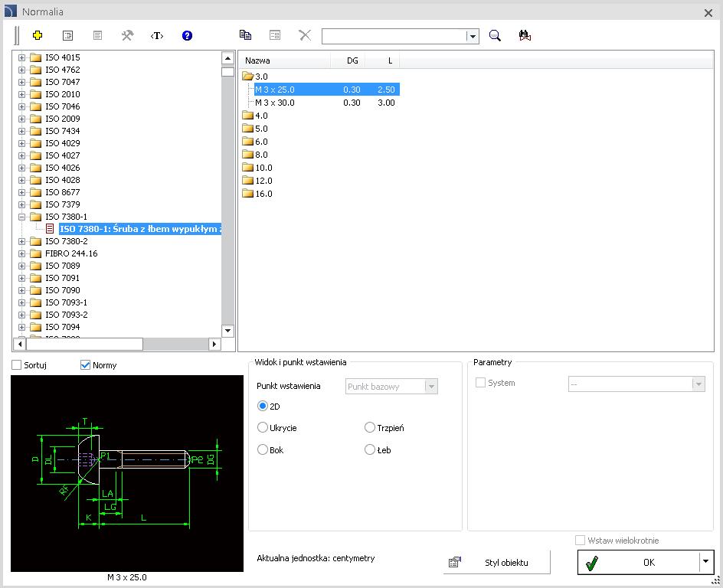This screenshot has width=723, height=588.
Task: Close the Normalia dialog
Action: coord(708,13)
